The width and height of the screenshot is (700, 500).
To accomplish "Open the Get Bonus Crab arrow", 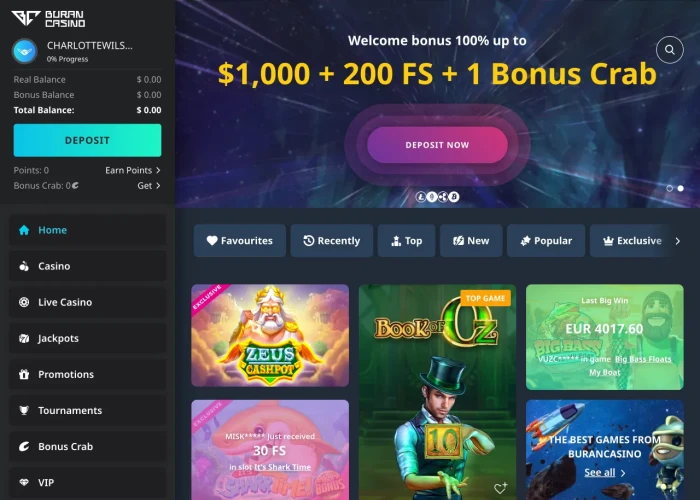I will tap(158, 185).
